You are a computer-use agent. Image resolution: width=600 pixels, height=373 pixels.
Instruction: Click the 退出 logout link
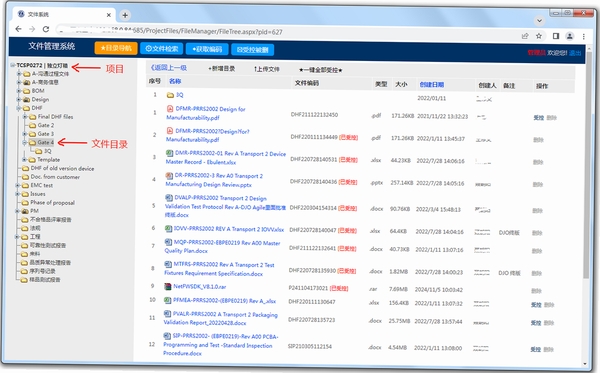pos(575,53)
